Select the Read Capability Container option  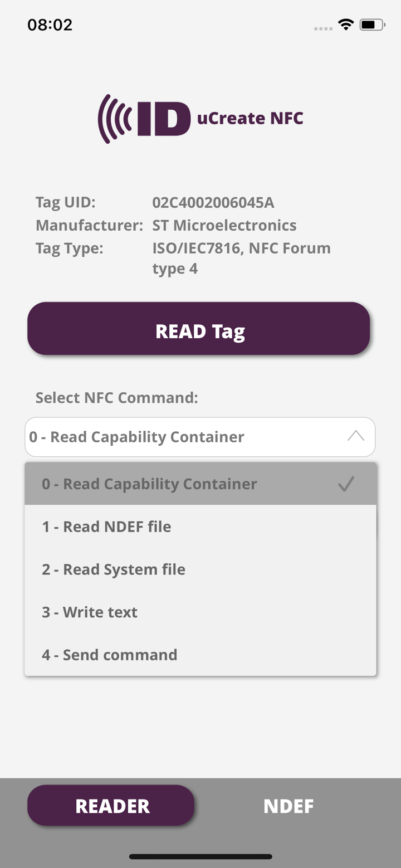(149, 484)
